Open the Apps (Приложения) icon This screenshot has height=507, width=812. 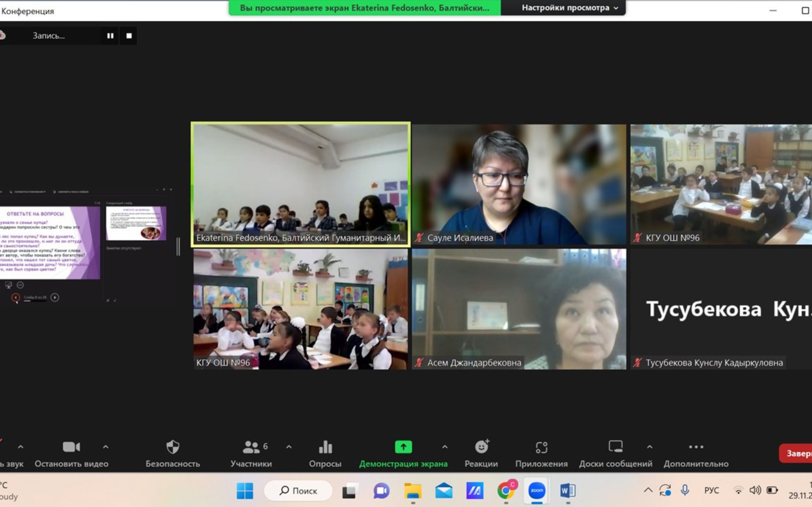541,447
